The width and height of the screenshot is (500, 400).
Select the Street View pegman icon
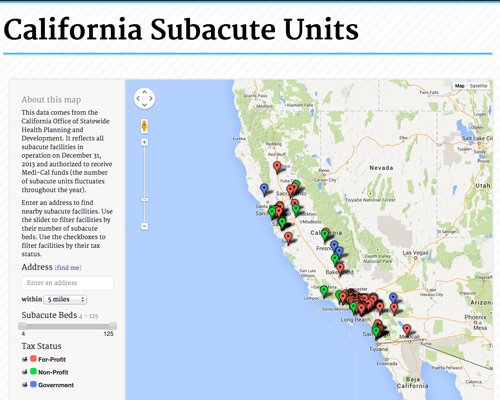tap(144, 126)
